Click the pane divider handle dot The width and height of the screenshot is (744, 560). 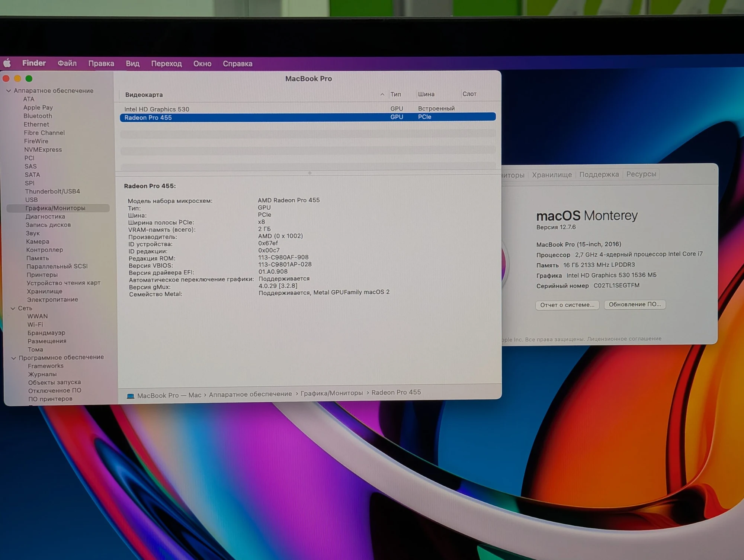point(310,173)
